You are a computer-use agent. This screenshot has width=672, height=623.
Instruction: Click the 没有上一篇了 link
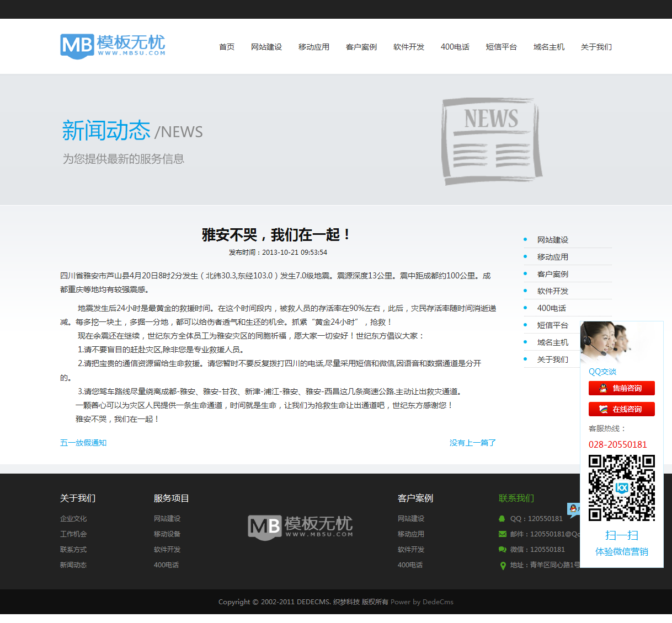click(472, 443)
